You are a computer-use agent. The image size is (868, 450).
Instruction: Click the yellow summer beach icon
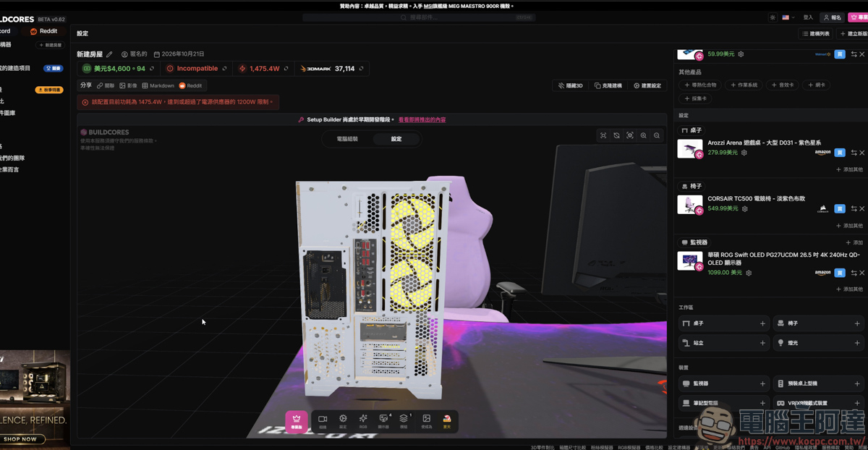click(447, 421)
